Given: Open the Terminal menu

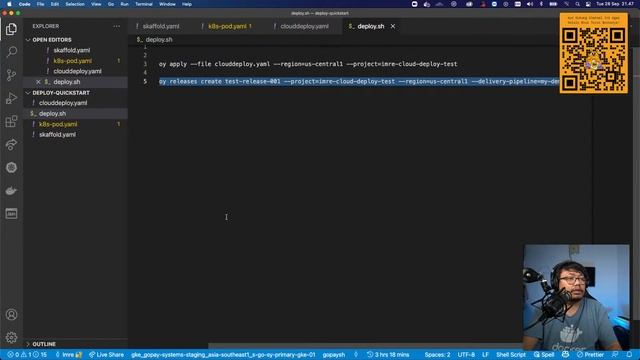Looking at the screenshot, I should [144, 4].
